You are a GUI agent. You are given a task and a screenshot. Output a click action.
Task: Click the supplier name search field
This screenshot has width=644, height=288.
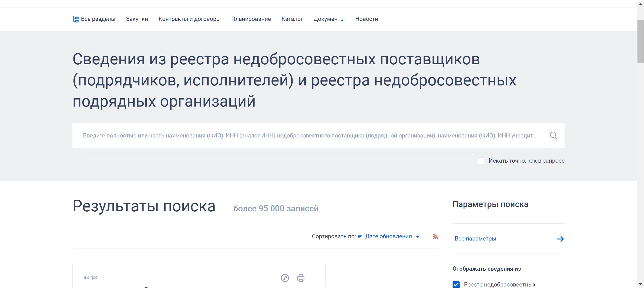pyautogui.click(x=309, y=135)
